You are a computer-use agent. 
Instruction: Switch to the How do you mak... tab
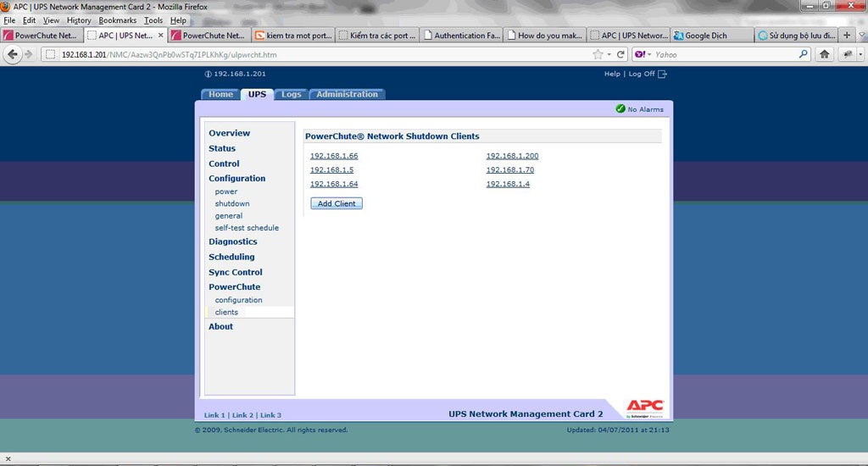click(x=545, y=35)
